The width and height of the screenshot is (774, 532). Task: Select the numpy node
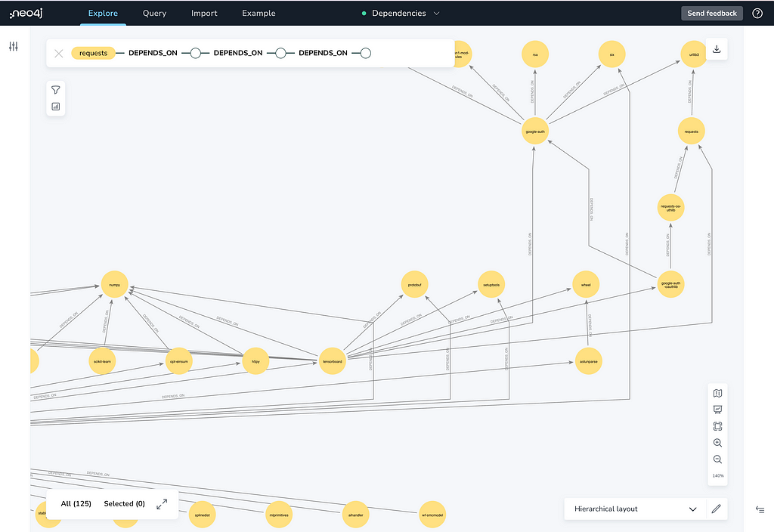[x=115, y=284]
